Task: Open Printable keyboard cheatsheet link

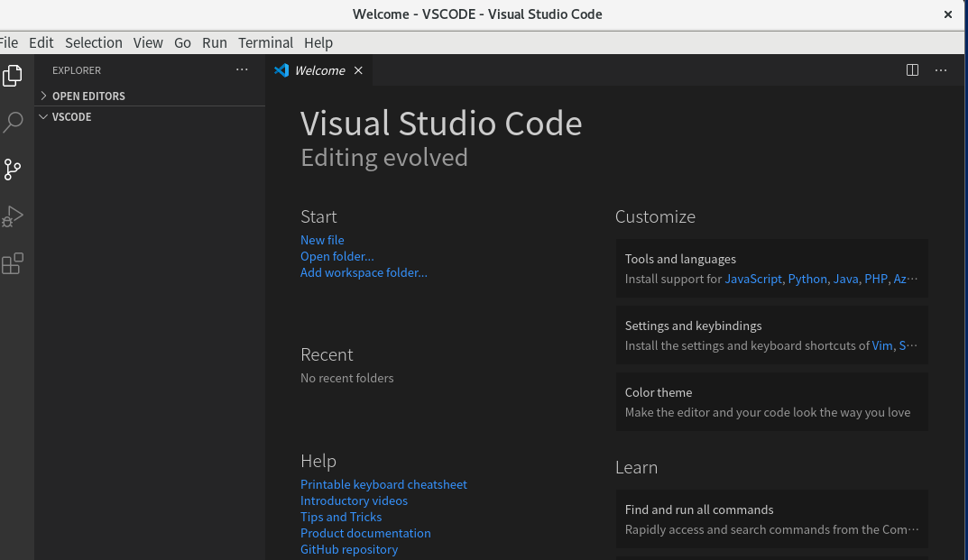Action: click(383, 484)
